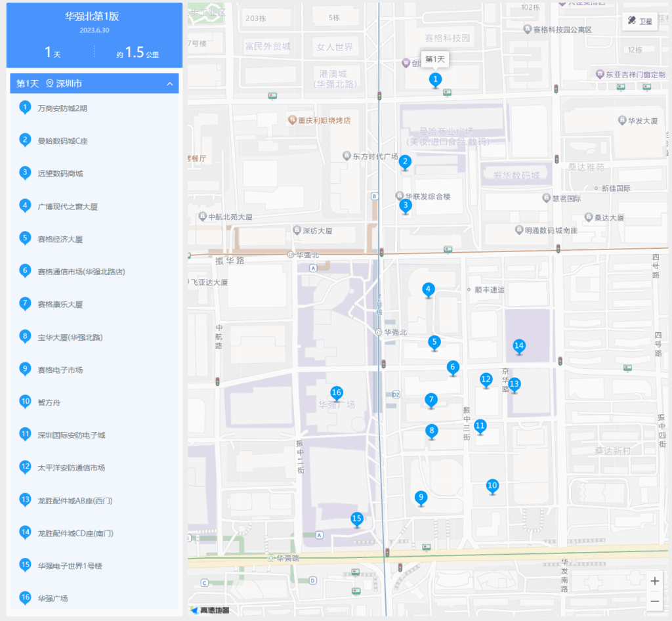Click map pin number 8
The width and height of the screenshot is (672, 621).
click(432, 431)
